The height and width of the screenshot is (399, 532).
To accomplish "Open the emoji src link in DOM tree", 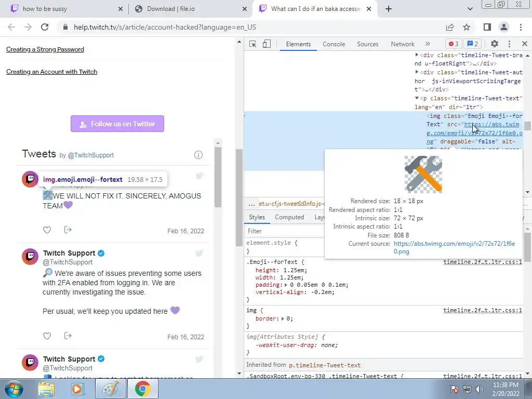I will coord(475,133).
